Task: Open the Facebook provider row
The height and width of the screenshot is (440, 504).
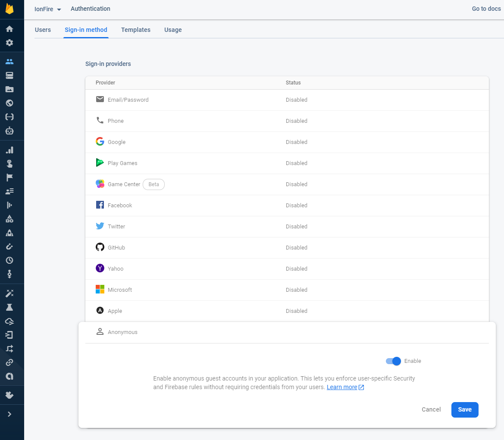Action: tap(287, 206)
